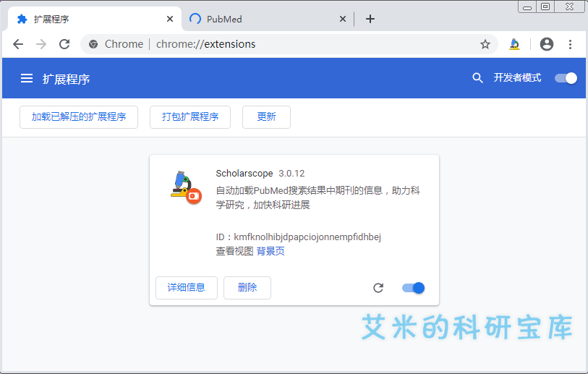Close the 扩展程序 tab
The width and height of the screenshot is (588, 374).
click(x=170, y=19)
